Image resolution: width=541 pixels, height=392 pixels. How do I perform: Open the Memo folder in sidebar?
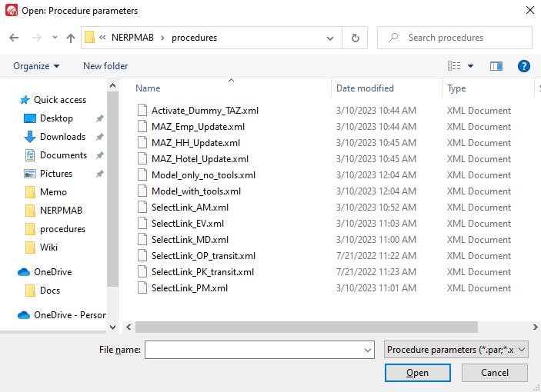tap(46, 192)
